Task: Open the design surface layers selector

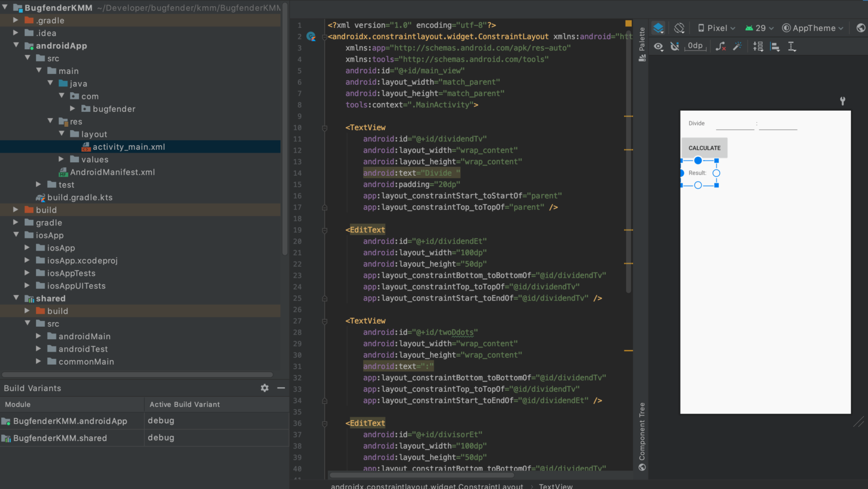Action: point(658,27)
